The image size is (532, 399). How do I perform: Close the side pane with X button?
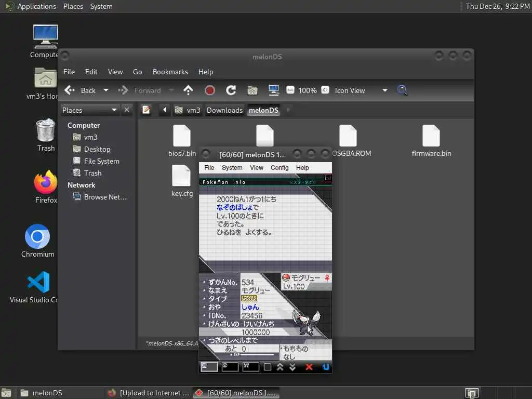(127, 110)
